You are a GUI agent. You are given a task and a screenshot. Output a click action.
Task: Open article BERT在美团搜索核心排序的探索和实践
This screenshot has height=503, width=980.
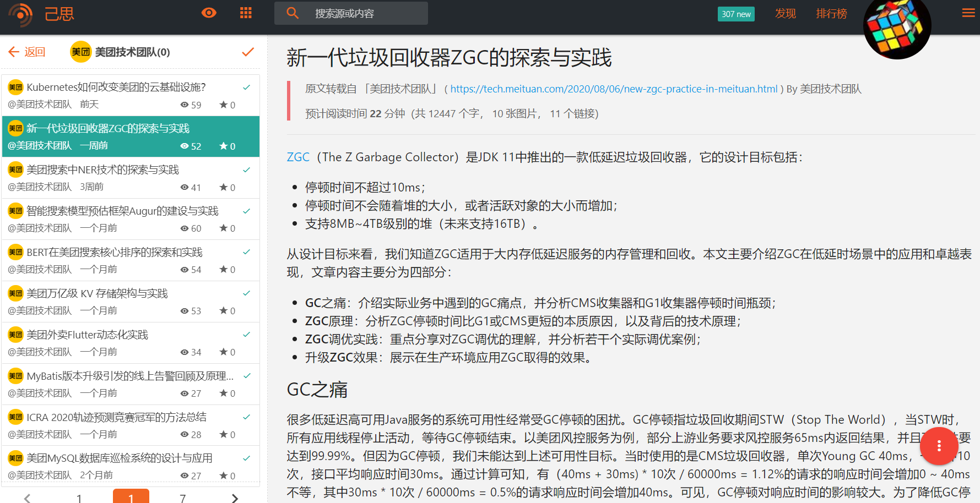coord(115,252)
